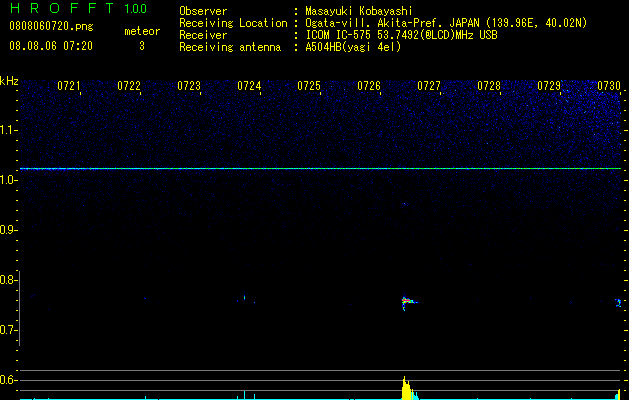
Task: Click the 1.1 kHz axis label
Action: point(8,130)
